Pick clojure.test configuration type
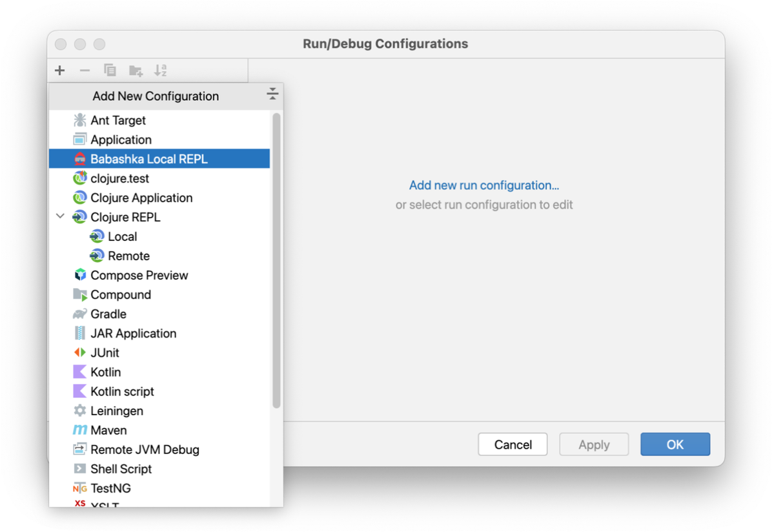This screenshot has width=772, height=532. click(159, 178)
